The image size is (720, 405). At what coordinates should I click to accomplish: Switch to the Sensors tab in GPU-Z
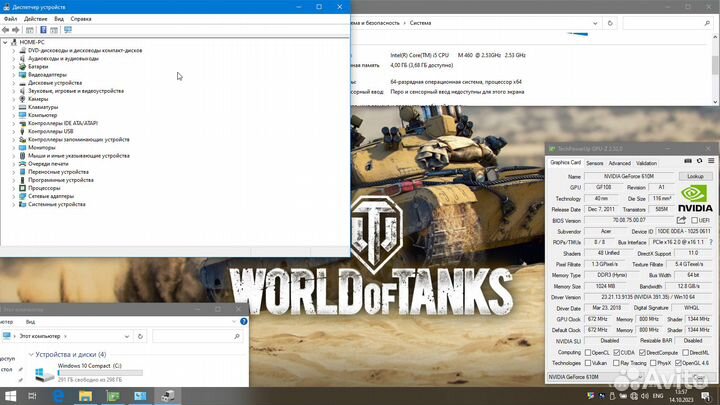[594, 162]
